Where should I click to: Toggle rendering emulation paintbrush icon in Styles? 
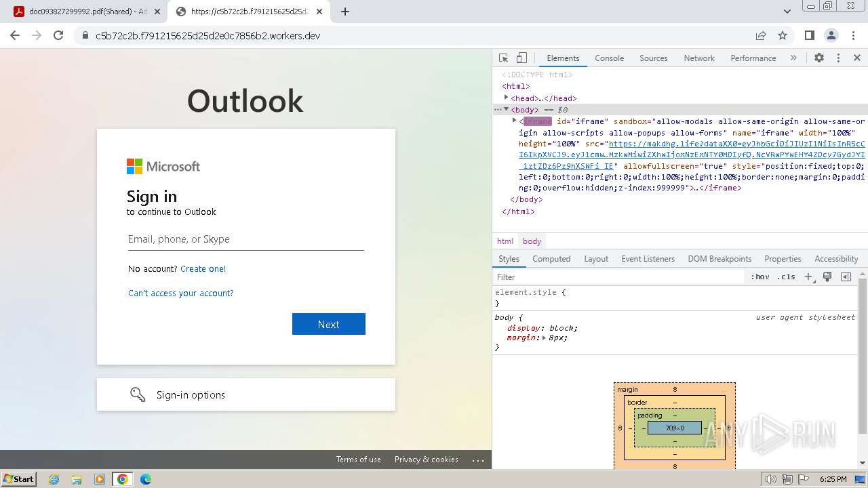click(827, 277)
